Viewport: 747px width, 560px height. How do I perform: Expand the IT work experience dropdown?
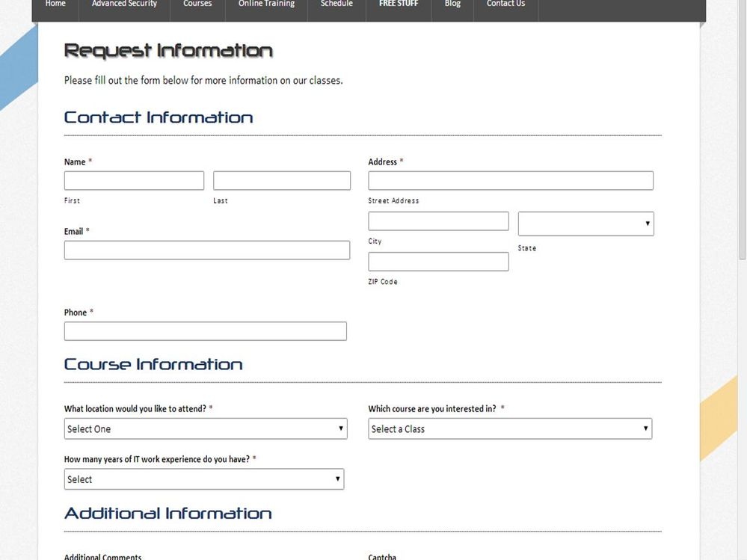coord(203,479)
